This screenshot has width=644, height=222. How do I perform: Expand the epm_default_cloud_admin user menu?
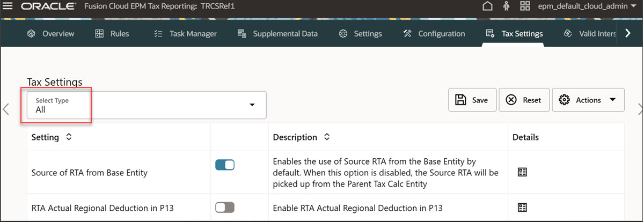pos(588,7)
